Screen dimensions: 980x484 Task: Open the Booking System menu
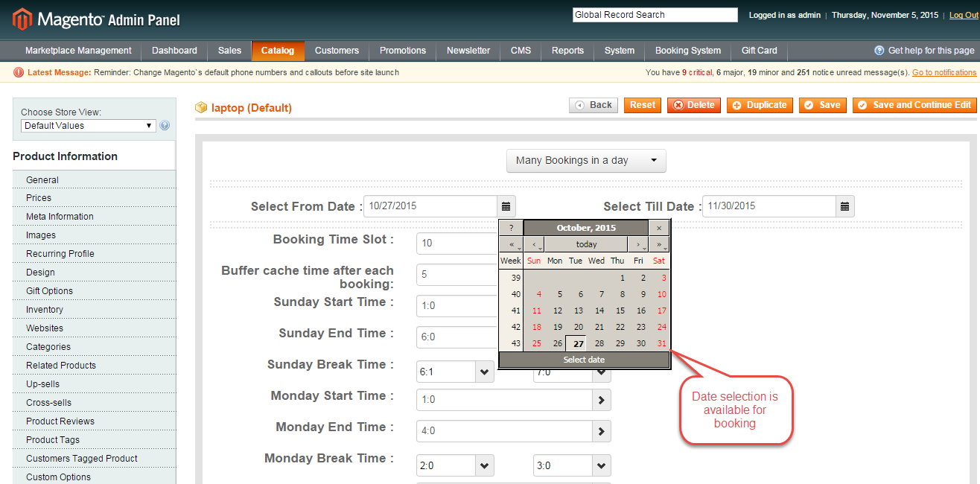[688, 51]
